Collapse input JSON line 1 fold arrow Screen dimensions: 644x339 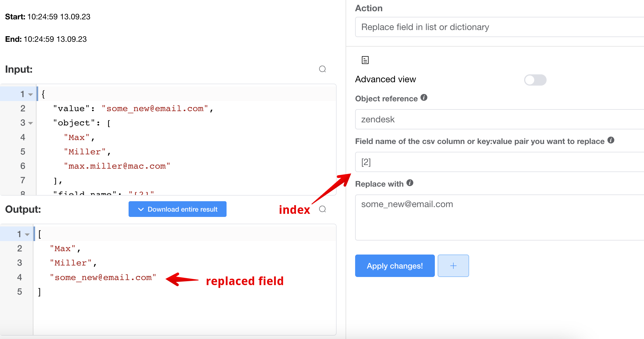point(31,95)
